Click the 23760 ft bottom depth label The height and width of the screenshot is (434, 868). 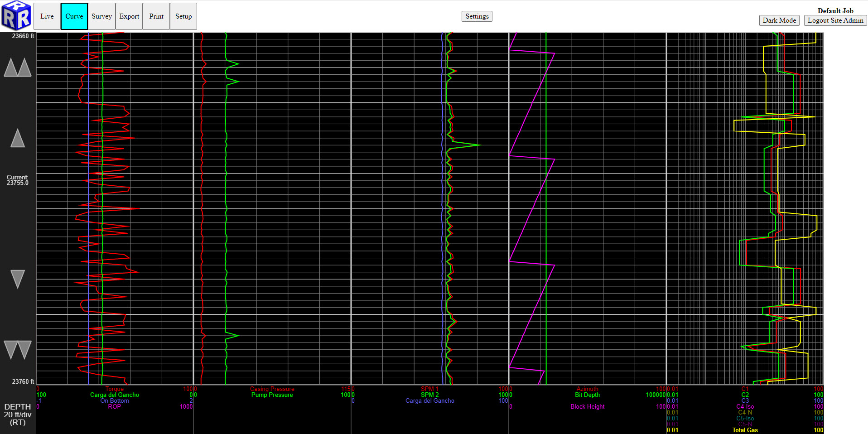[x=23, y=381]
